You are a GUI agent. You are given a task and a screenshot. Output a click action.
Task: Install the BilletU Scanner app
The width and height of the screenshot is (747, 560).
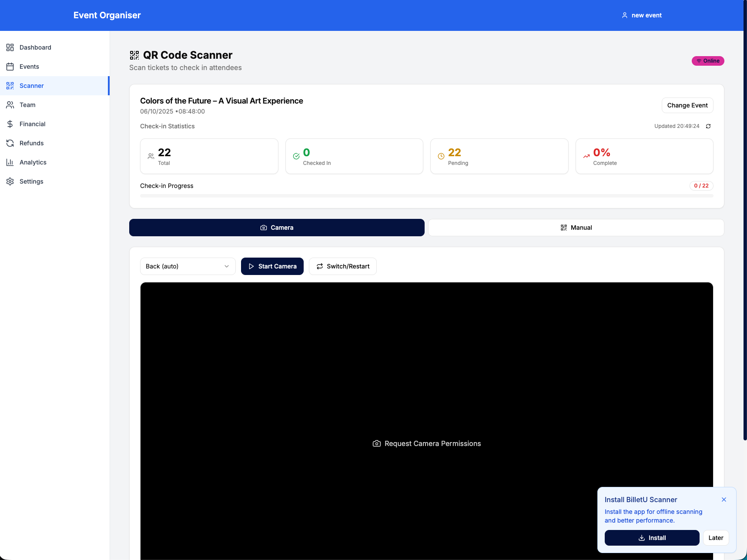[x=652, y=538]
